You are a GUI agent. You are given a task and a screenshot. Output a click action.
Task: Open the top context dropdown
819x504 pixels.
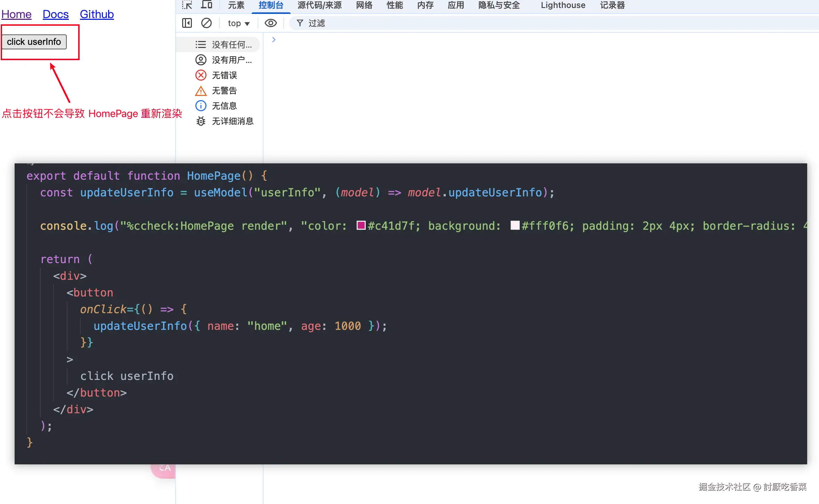pos(238,23)
